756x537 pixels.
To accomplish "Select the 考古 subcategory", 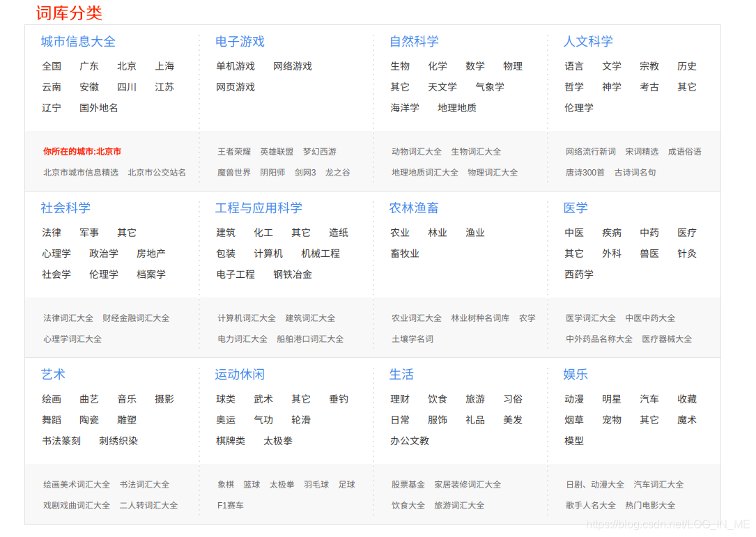I will pyautogui.click(x=649, y=87).
